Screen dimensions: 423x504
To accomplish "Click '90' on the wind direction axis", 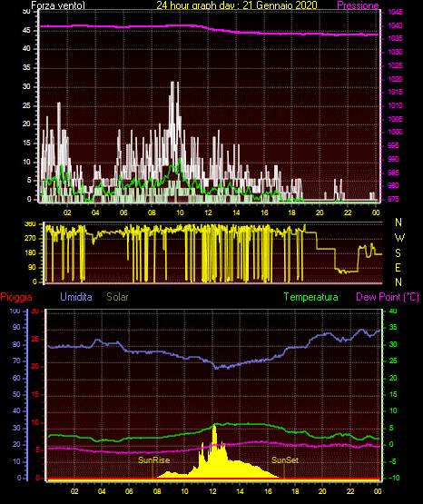I will [32, 267].
